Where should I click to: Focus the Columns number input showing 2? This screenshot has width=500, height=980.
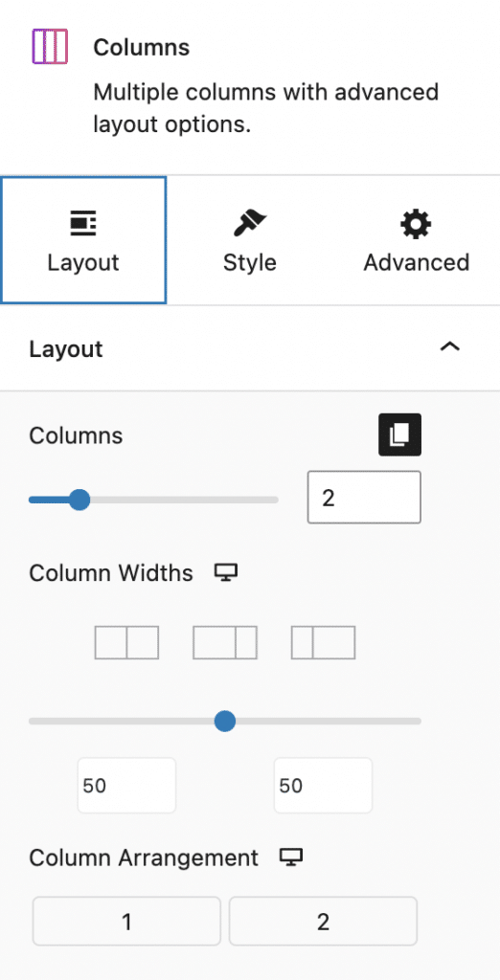pyautogui.click(x=364, y=498)
